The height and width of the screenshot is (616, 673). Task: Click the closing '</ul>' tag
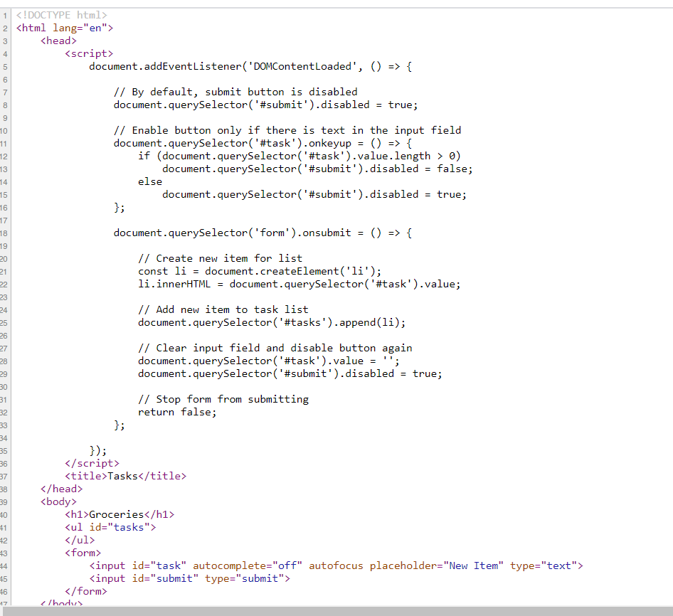click(x=80, y=540)
